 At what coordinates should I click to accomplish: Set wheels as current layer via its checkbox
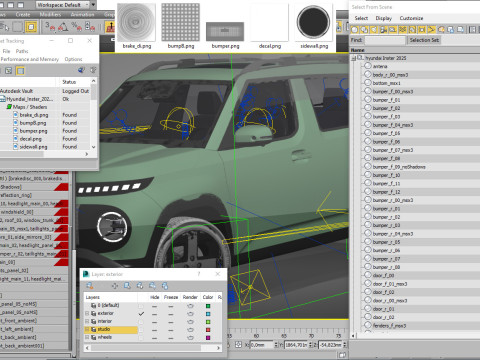[x=141, y=338]
